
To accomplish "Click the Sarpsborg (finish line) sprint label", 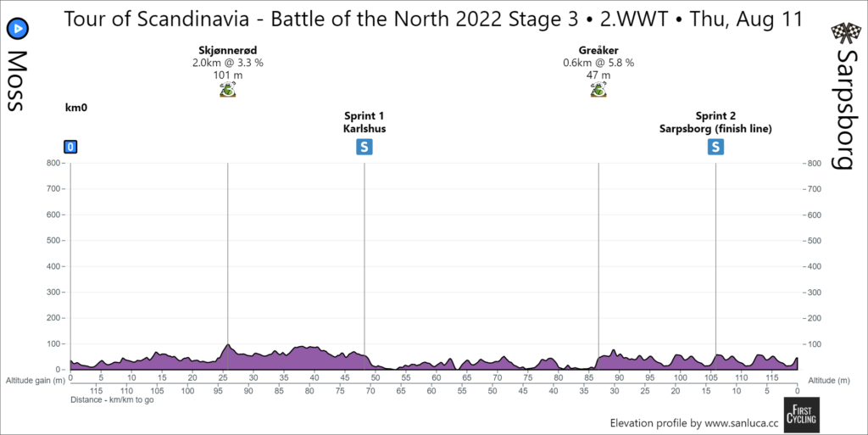I will tap(715, 129).
